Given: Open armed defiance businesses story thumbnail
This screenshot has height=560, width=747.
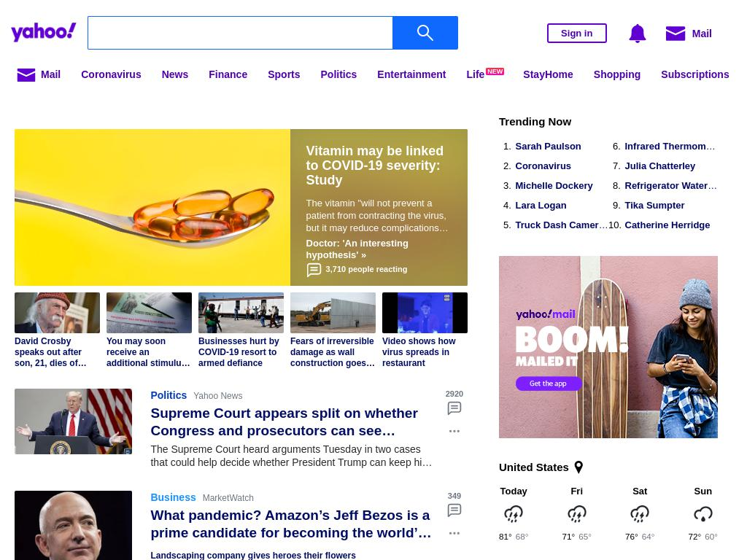Looking at the screenshot, I should point(241,312).
